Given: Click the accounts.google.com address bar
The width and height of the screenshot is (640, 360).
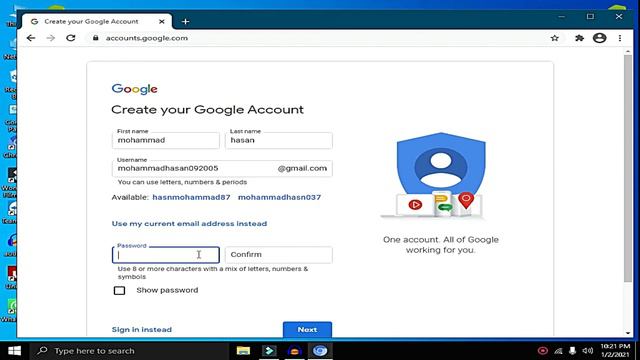Looking at the screenshot, I should 147,38.
